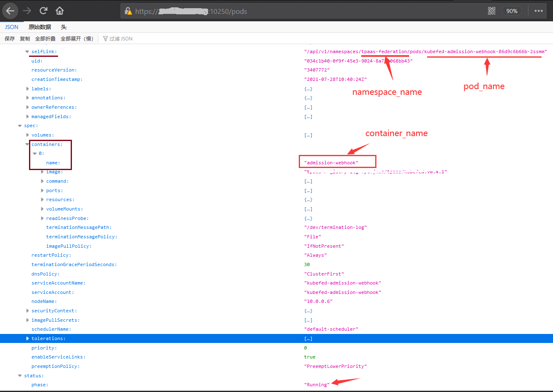Expand the resources node

(42, 199)
